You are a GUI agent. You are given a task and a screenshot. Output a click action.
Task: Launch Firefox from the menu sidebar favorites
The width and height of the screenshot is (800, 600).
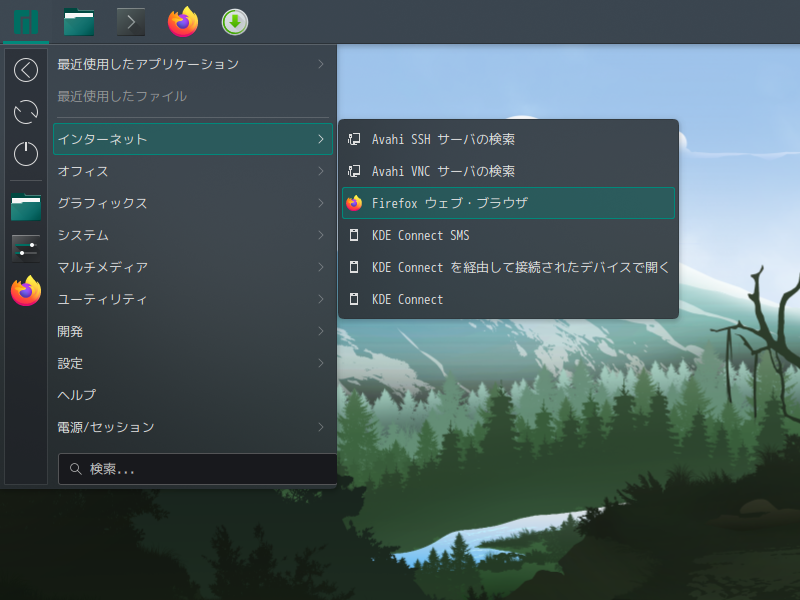coord(26,291)
